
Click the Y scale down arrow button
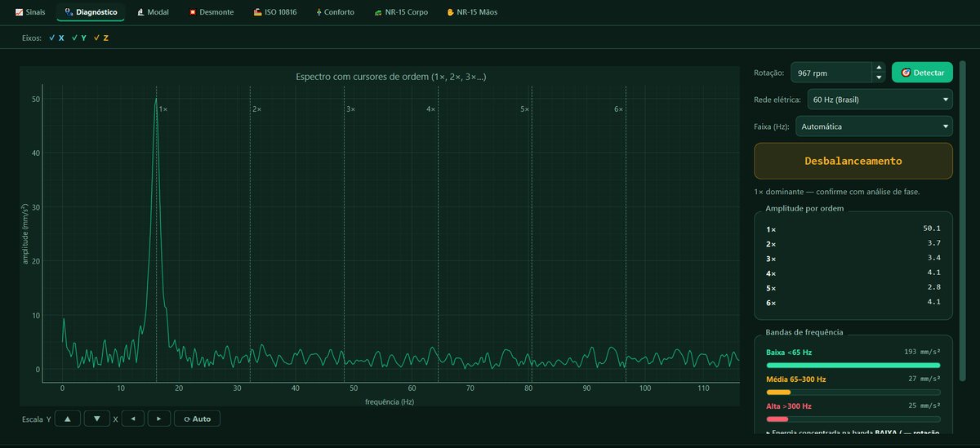pyautogui.click(x=96, y=419)
